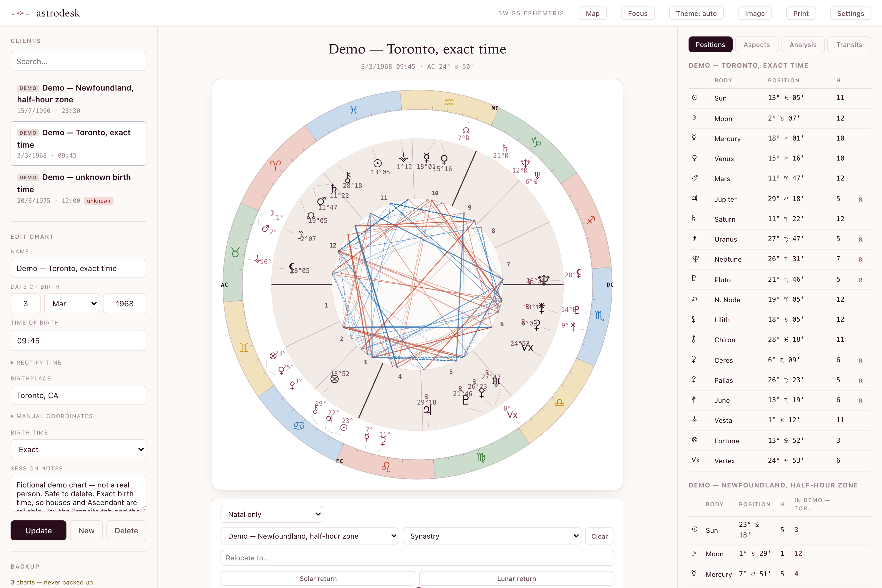
Task: Select the Demo unknown birth time client
Action: coord(78,189)
